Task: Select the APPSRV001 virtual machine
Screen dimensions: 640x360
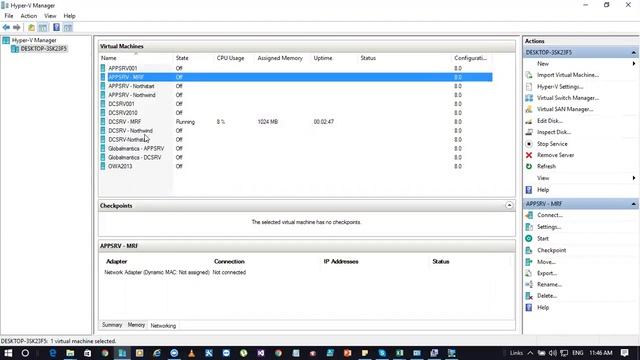Action: pyautogui.click(x=122, y=68)
